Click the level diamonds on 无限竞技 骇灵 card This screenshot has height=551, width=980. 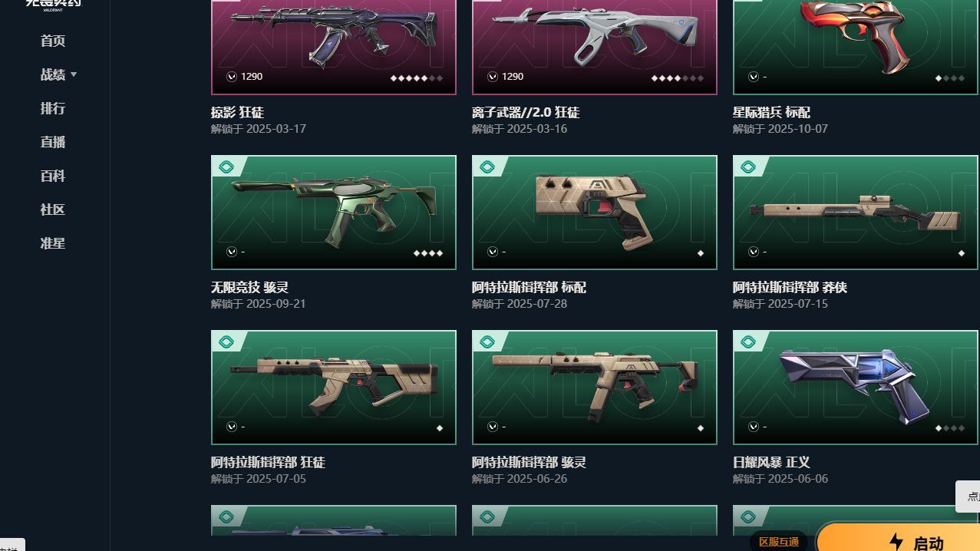click(428, 253)
